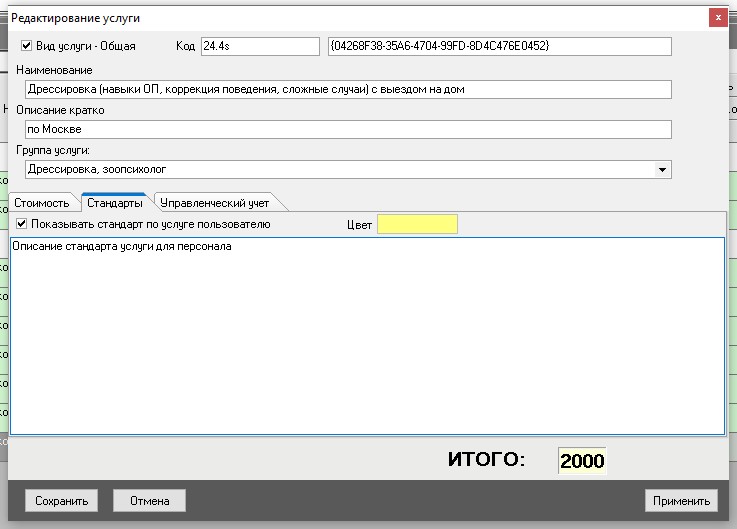The height and width of the screenshot is (529, 737).
Task: Pick the yellow Цвет color swatch
Action: click(x=417, y=224)
